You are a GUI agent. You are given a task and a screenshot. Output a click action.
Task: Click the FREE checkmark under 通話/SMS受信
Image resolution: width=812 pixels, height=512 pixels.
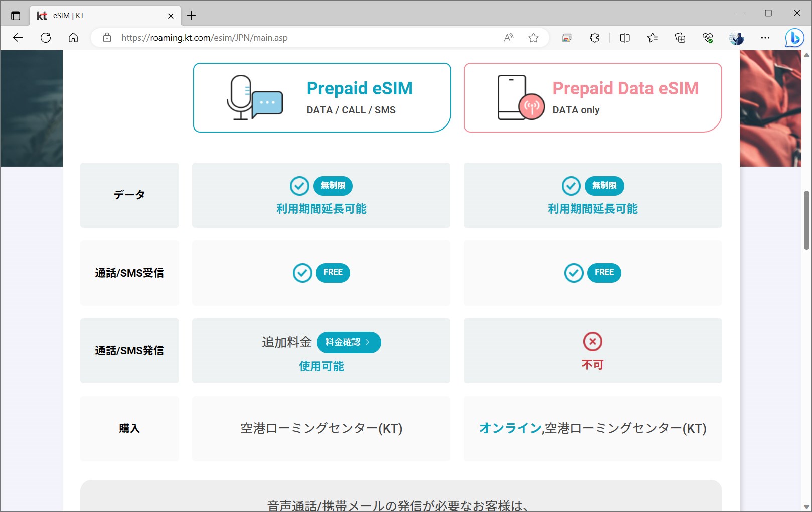[302, 273]
